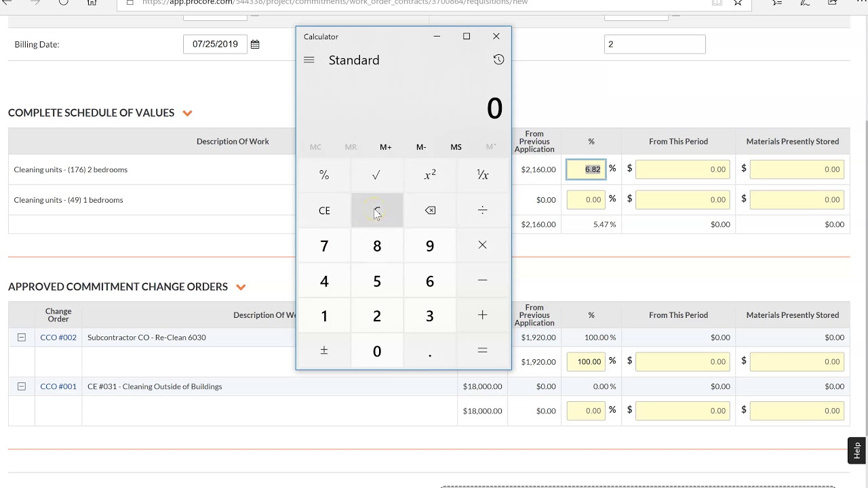This screenshot has height=488, width=868.
Task: Open the CCO #001 link
Action: pyautogui.click(x=58, y=386)
